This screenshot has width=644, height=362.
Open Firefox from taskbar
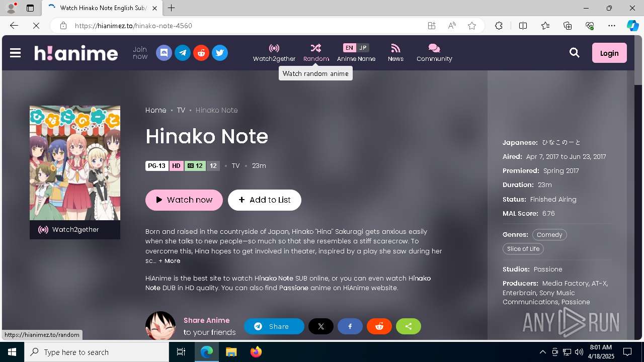point(256,352)
